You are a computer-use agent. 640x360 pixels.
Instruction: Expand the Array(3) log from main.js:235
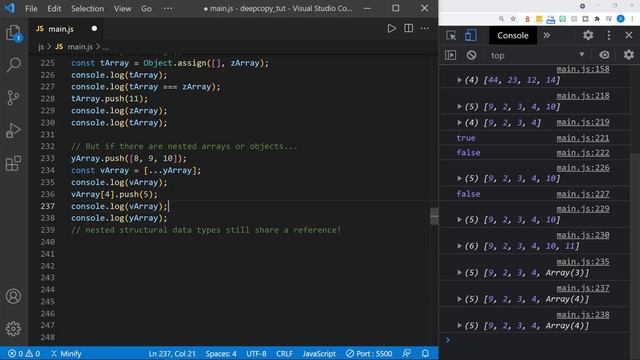coord(459,273)
